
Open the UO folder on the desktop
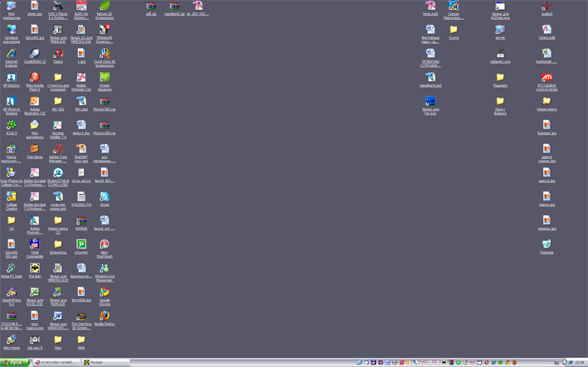[12, 220]
